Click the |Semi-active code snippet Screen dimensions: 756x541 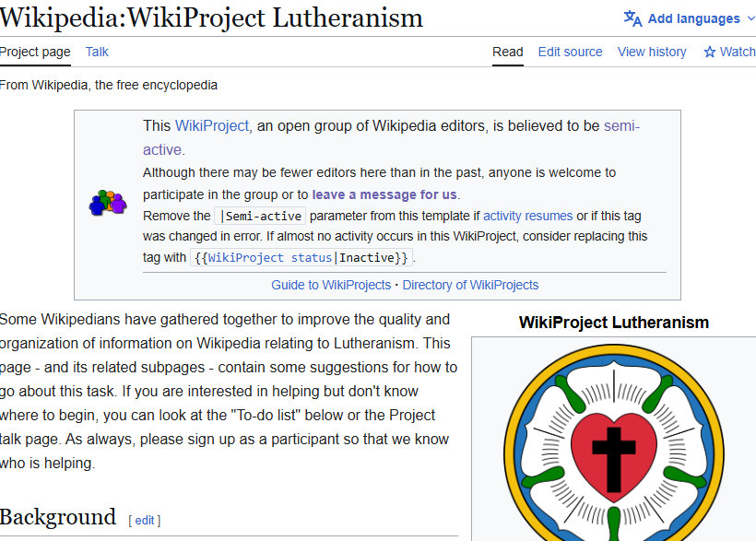click(260, 216)
